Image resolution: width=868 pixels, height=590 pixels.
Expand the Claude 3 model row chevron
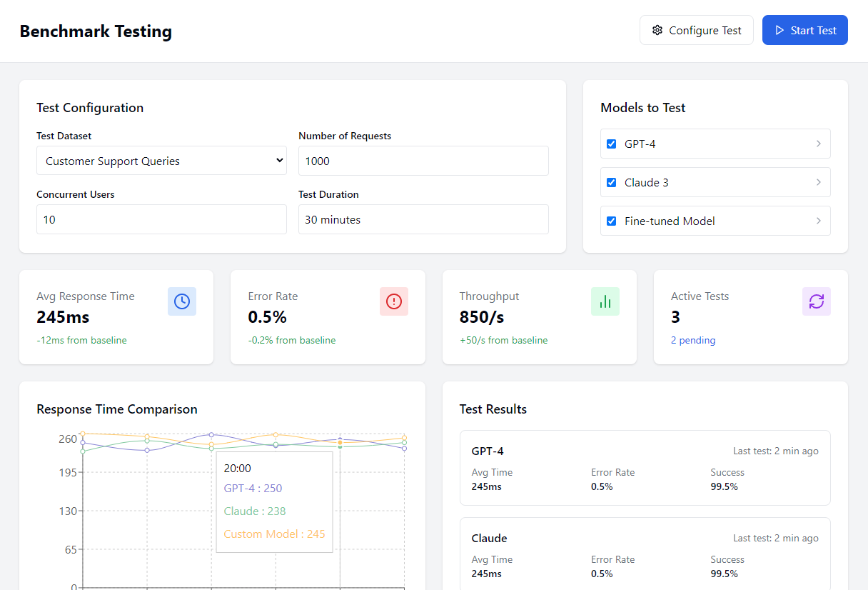pos(818,182)
